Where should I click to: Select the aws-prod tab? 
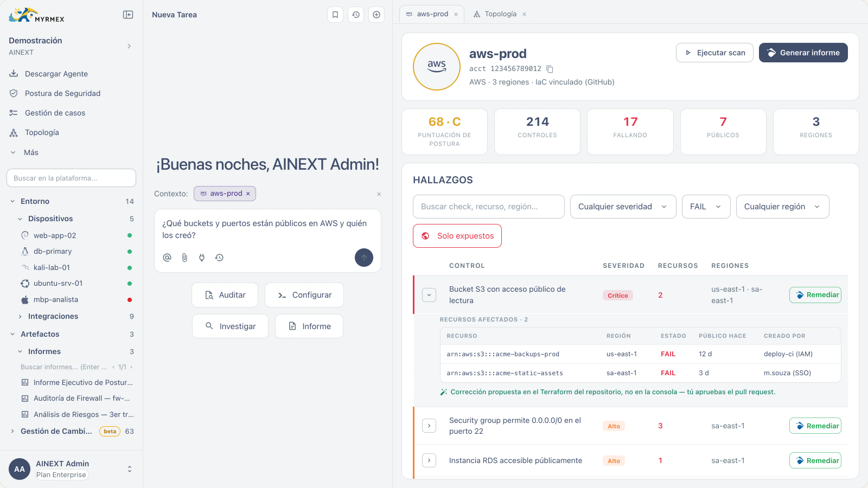432,14
